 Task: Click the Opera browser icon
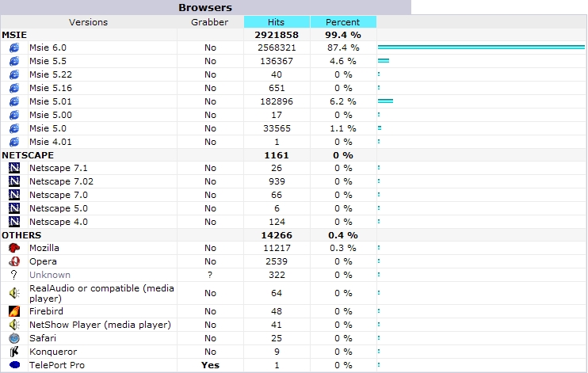tap(14, 261)
